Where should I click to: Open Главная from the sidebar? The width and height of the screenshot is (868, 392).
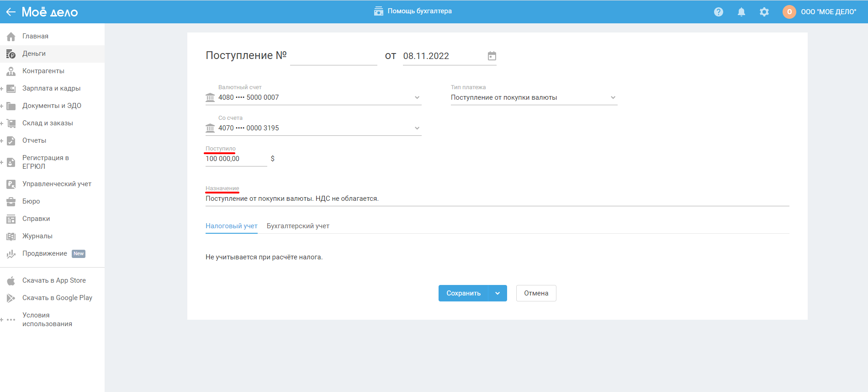click(x=35, y=36)
